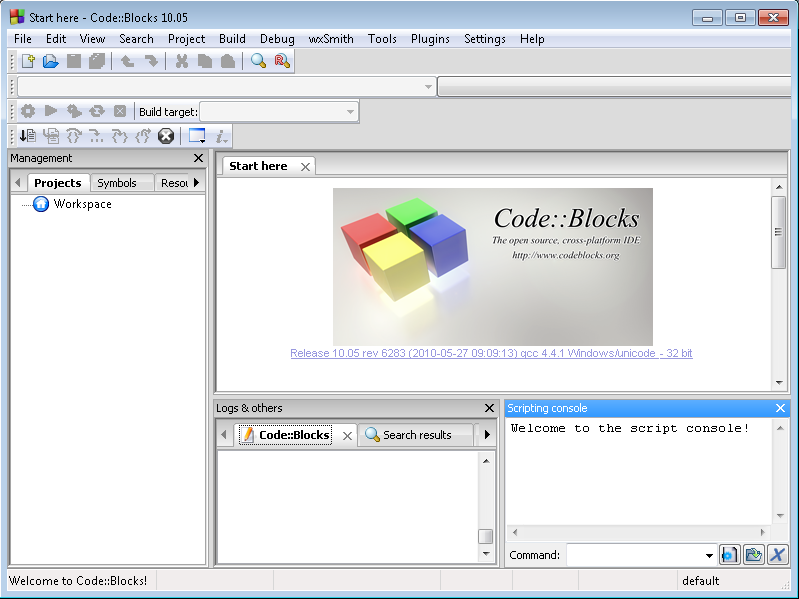Click the Replace icon with red R
The image size is (799, 599).
click(x=282, y=61)
